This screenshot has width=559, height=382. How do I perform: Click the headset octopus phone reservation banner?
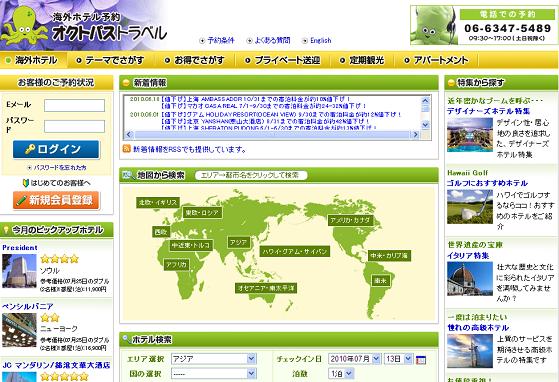(484, 25)
